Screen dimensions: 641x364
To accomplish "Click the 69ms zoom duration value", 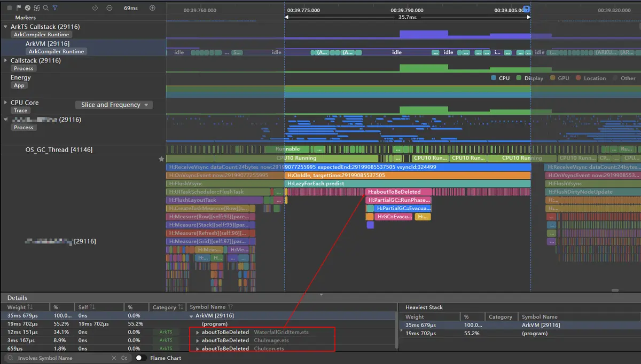I will coord(130,8).
